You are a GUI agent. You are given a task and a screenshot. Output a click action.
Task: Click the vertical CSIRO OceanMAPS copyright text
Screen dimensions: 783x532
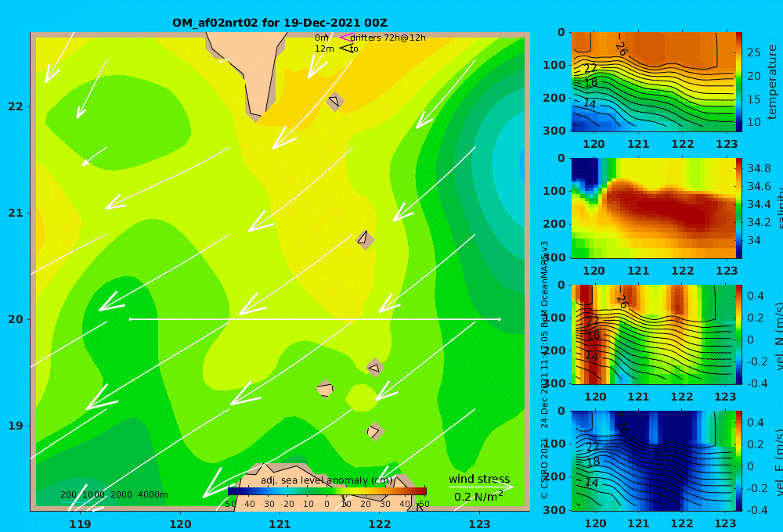coord(544,370)
